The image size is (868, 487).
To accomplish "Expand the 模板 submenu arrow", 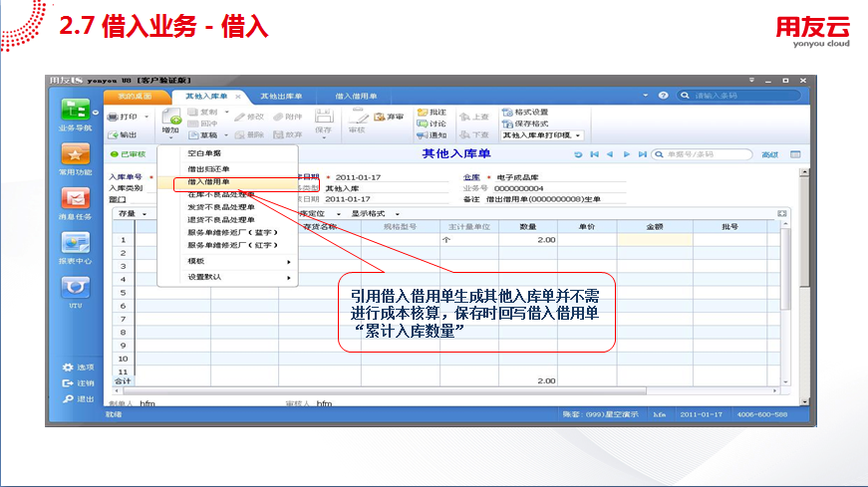I will point(288,262).
